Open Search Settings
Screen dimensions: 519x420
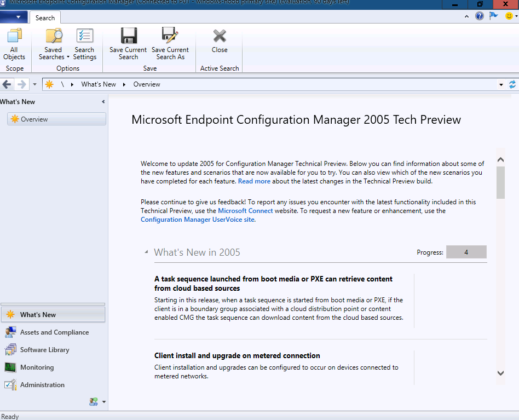[85, 44]
